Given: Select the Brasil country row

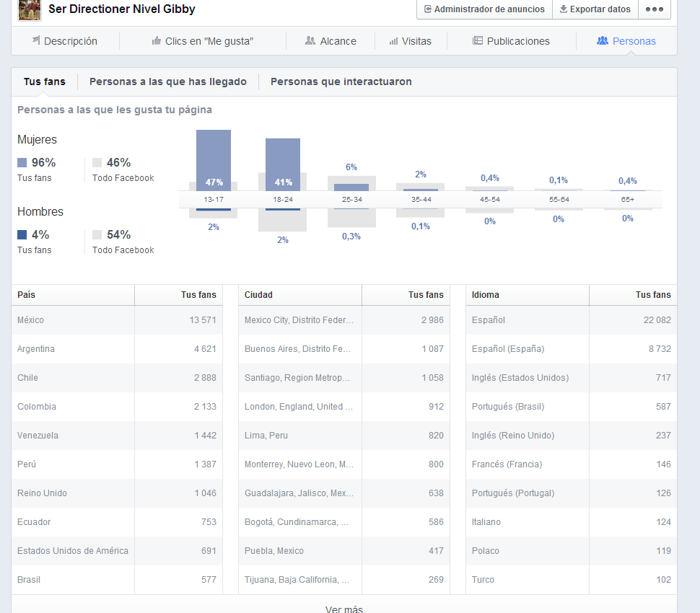Looking at the screenshot, I should click(117, 580).
